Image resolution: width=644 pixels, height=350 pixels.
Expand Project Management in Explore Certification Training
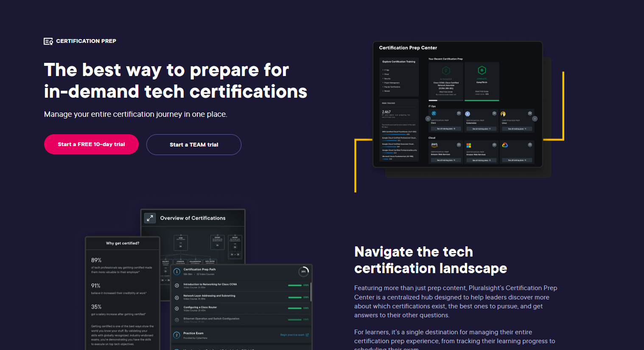pos(391,83)
